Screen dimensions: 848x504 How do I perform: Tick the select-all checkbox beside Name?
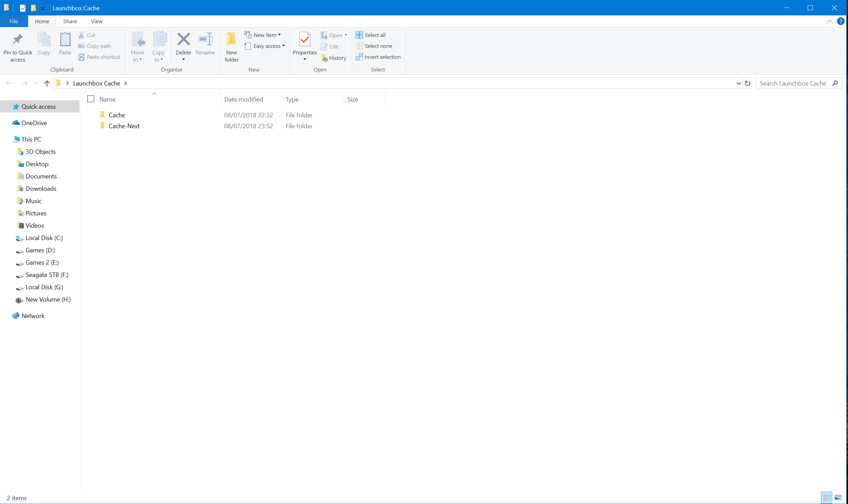point(91,99)
